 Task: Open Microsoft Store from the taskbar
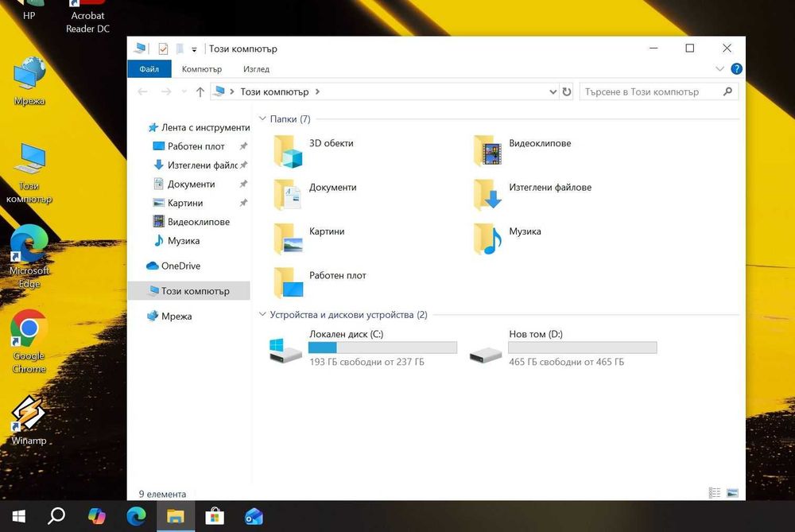[215, 516]
